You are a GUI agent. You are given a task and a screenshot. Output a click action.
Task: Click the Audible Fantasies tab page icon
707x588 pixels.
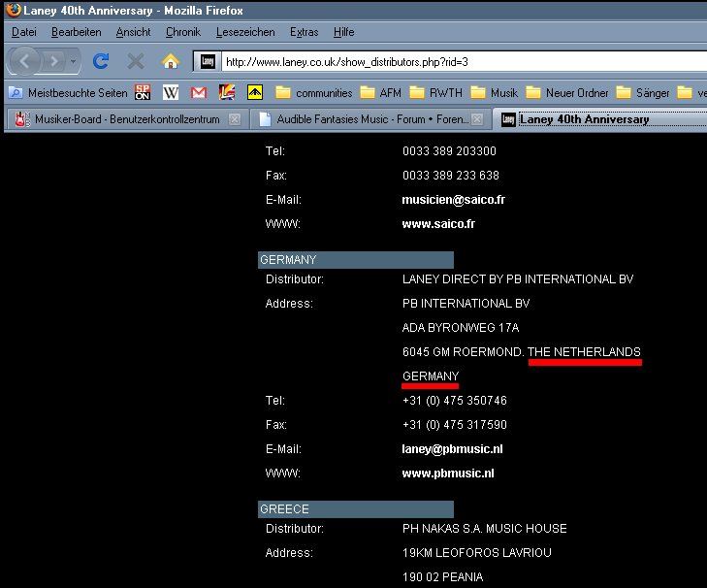265,119
